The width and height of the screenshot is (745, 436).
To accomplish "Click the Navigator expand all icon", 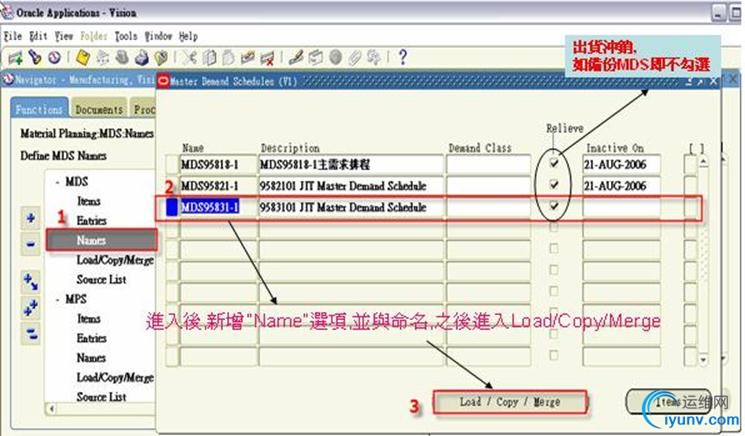I will pos(30,308).
